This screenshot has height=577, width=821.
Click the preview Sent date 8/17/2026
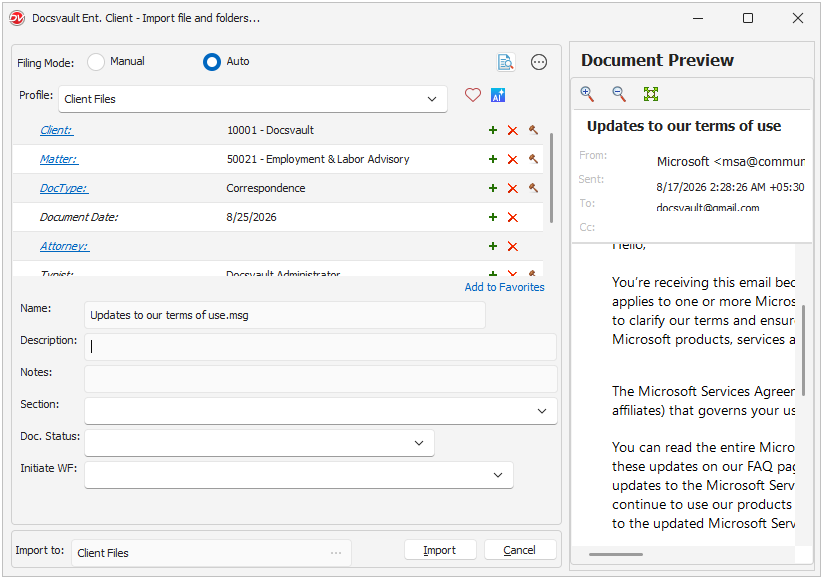click(x=730, y=187)
